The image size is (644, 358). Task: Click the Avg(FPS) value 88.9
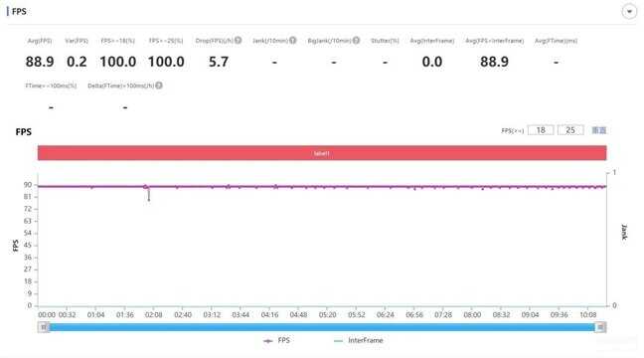[x=40, y=62]
